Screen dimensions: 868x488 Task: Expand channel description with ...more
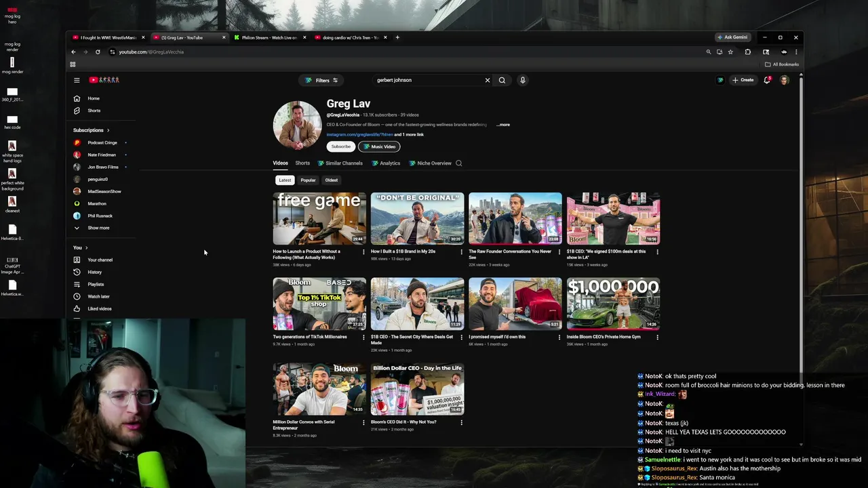[503, 125]
